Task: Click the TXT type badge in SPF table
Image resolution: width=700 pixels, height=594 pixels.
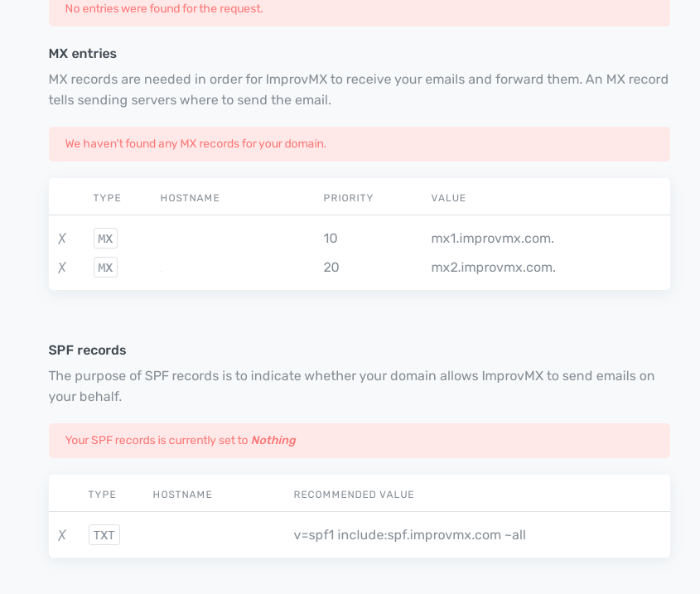Action: [104, 535]
